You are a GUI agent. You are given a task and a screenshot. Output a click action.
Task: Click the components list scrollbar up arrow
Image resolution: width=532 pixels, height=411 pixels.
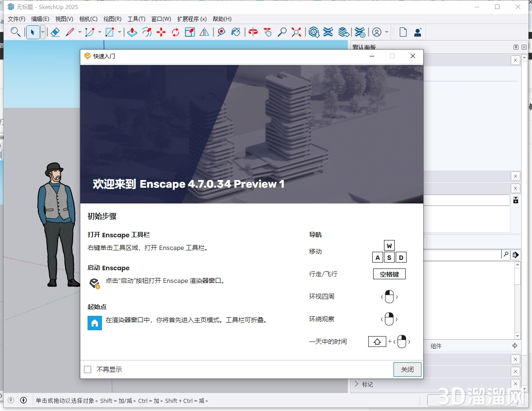click(x=518, y=264)
